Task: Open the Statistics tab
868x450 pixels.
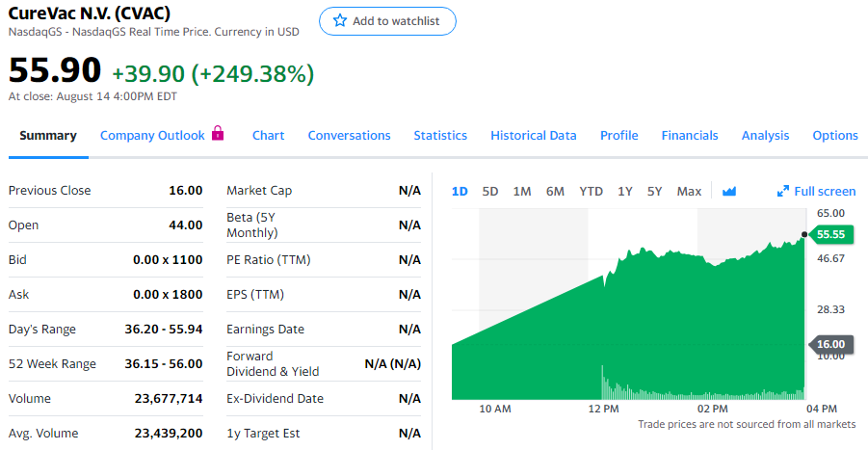Action: point(440,136)
